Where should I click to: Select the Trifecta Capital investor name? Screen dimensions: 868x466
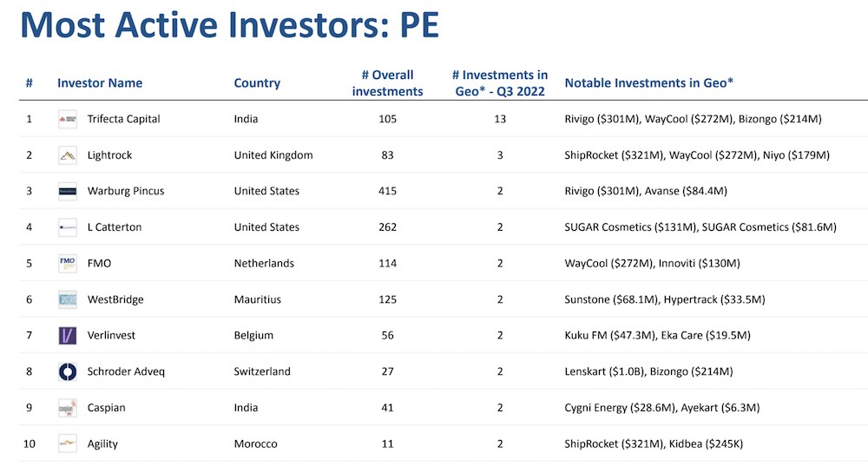[x=123, y=119]
